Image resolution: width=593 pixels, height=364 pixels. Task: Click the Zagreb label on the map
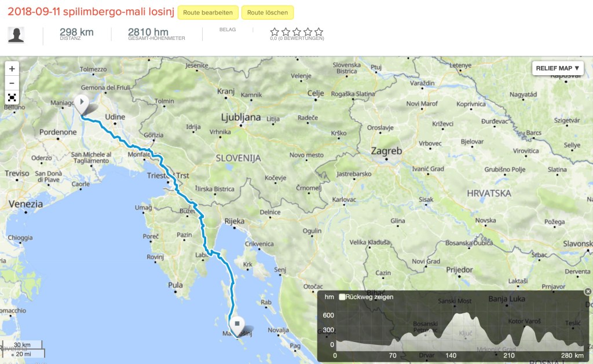click(x=387, y=150)
